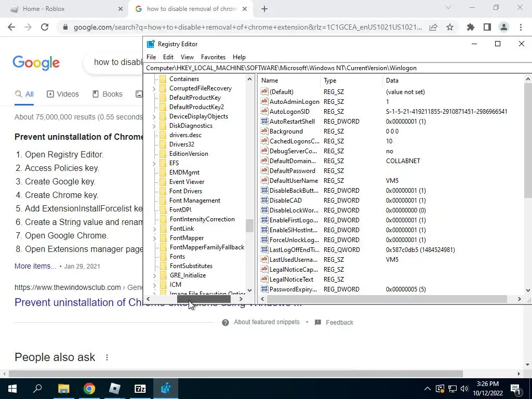532x399 pixels.
Task: Open Chrome three-dot menu
Action: tap(521, 27)
